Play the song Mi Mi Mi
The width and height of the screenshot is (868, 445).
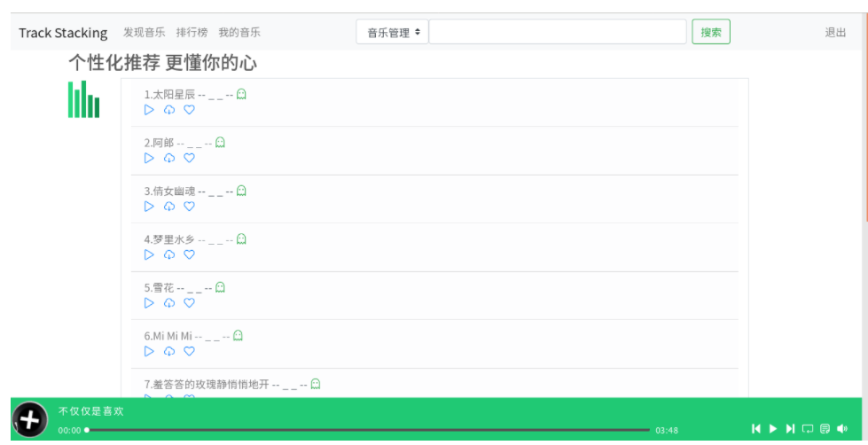point(149,351)
